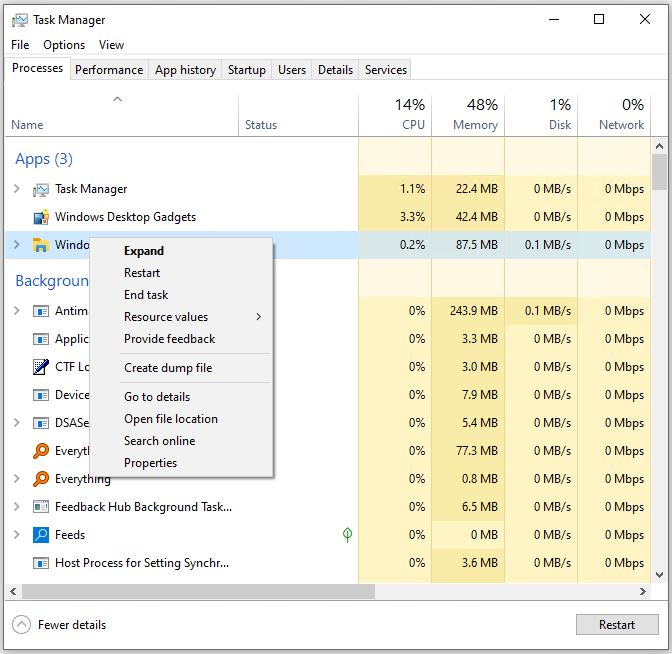Screen dimensions: 672x654
Task: Sort by the Disk column header
Action: coord(541,116)
